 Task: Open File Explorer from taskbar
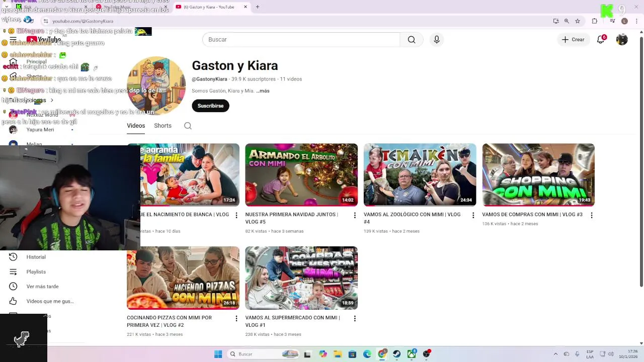(x=338, y=354)
